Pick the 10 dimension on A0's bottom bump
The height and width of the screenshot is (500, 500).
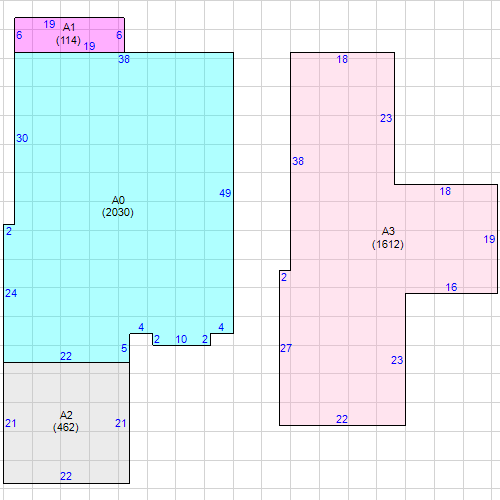coord(181,339)
